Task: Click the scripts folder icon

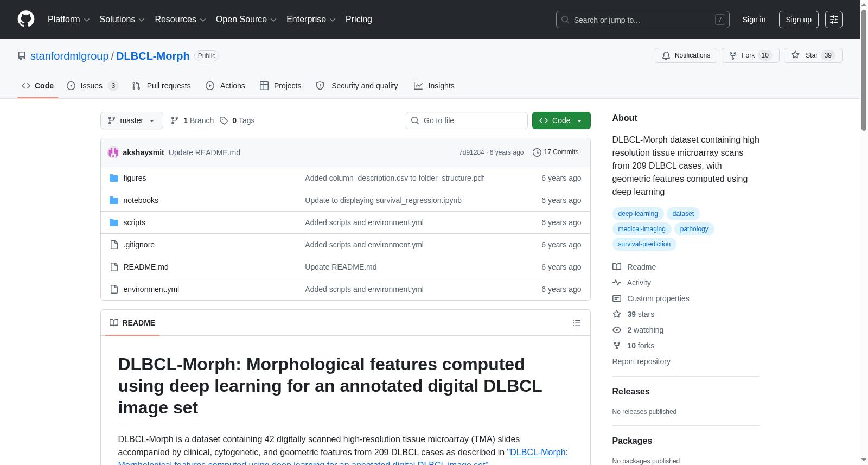Action: point(114,222)
